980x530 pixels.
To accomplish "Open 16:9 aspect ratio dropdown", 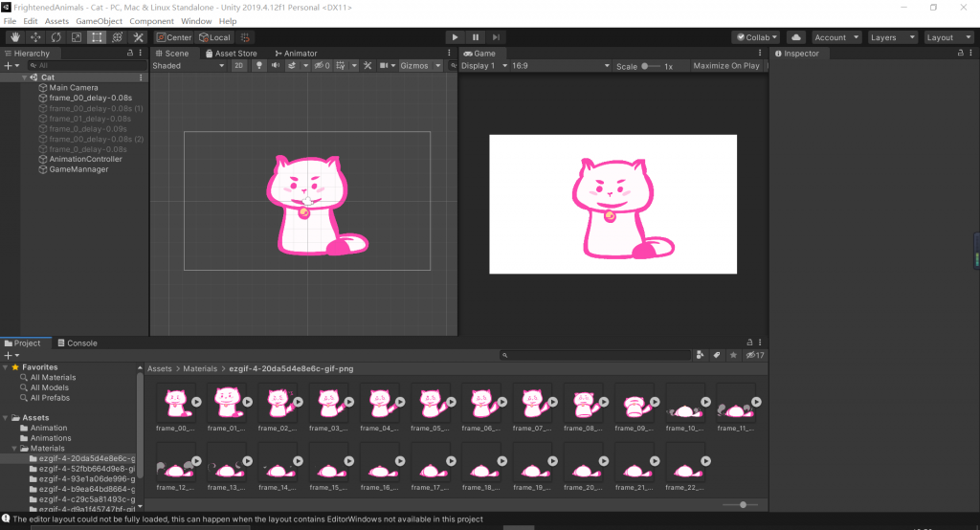I will point(560,66).
